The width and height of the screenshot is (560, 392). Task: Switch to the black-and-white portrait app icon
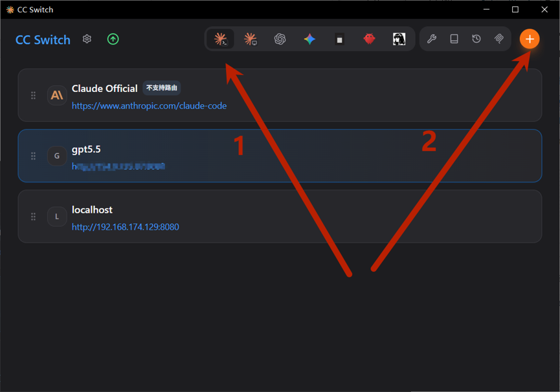pyautogui.click(x=399, y=39)
